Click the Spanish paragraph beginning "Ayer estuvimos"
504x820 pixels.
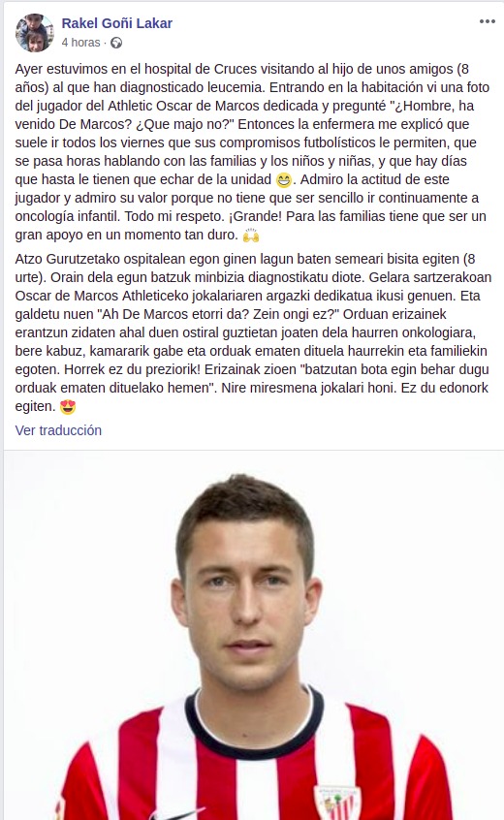(251, 151)
